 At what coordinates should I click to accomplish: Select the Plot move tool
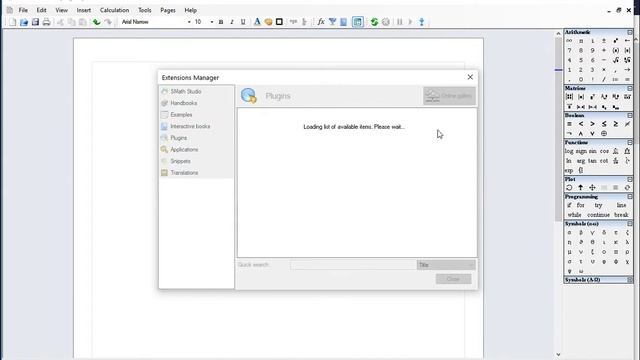592,188
